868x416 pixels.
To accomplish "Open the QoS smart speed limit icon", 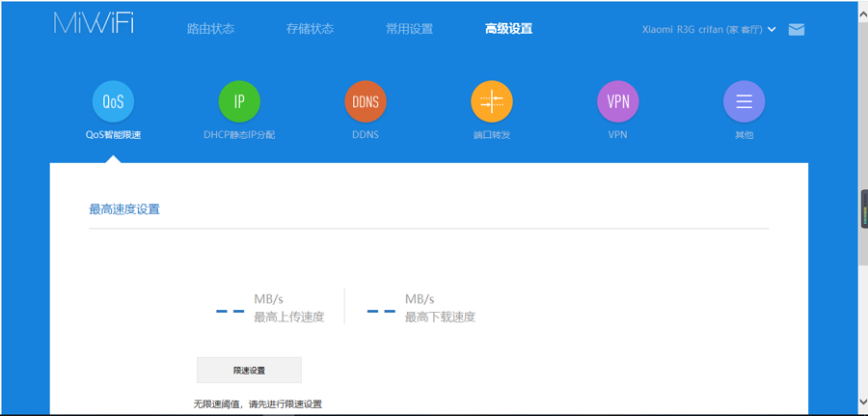I will [x=113, y=101].
